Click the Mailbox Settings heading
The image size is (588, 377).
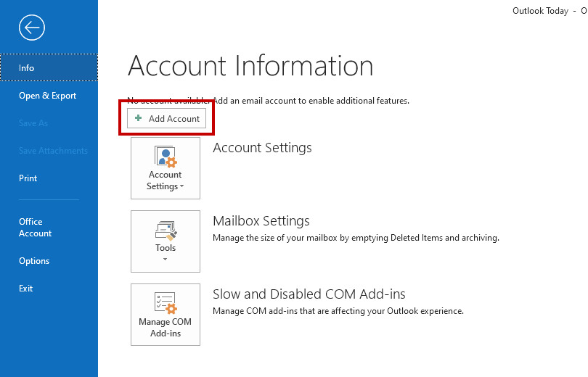pyautogui.click(x=261, y=221)
